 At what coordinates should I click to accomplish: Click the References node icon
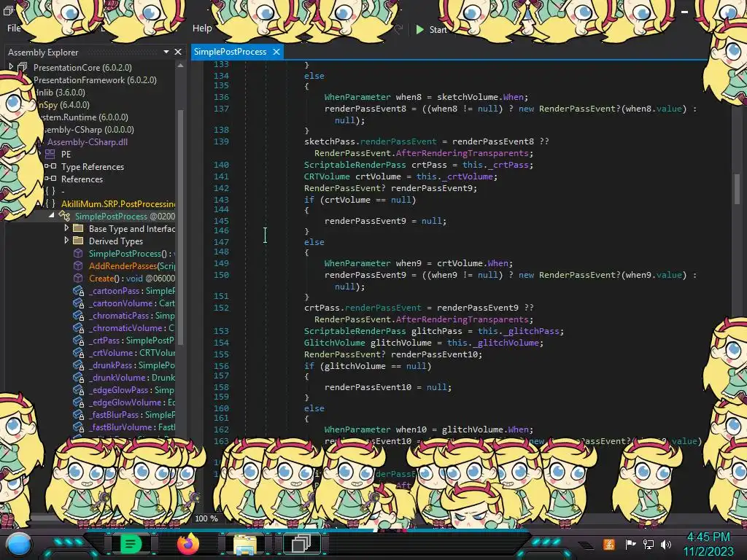pos(50,179)
